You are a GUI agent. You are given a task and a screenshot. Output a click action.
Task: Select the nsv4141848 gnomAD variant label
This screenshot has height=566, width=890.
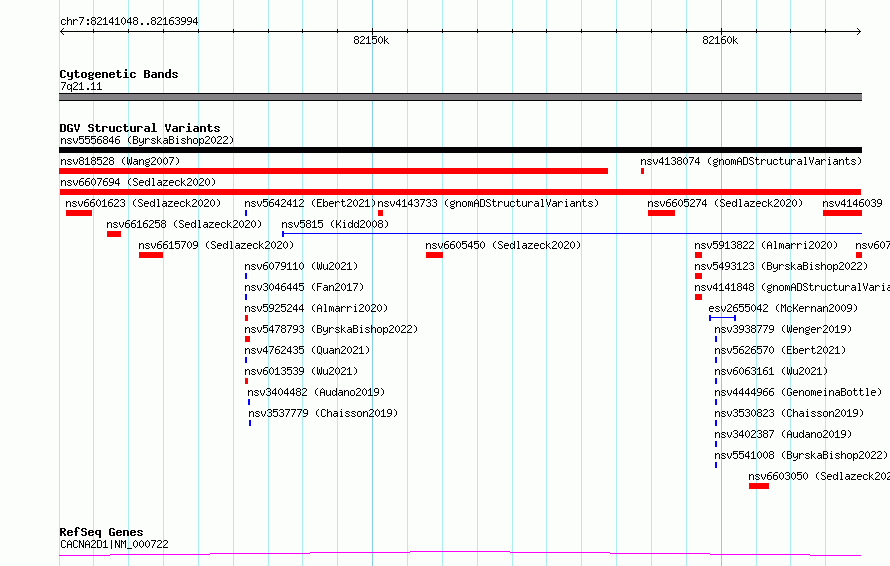pos(792,287)
